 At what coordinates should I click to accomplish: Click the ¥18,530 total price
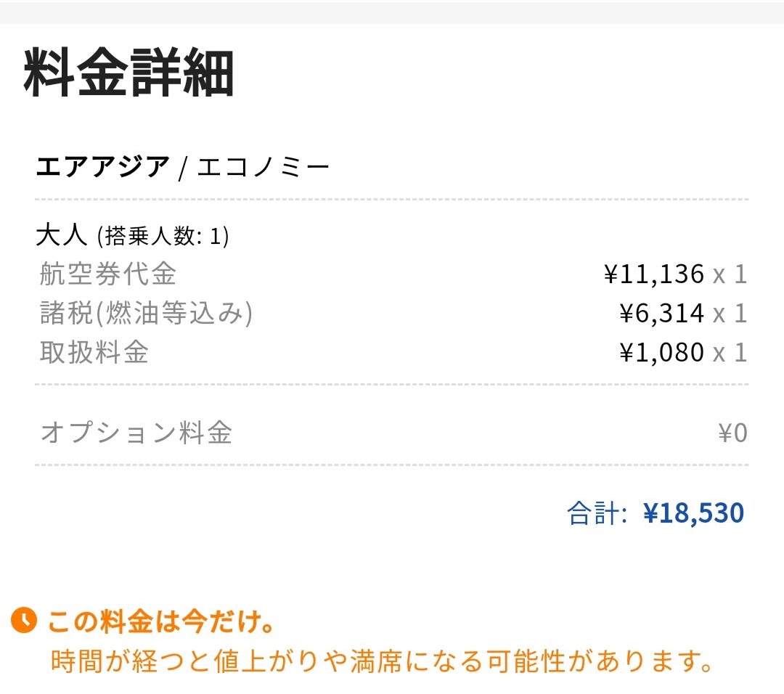694,513
